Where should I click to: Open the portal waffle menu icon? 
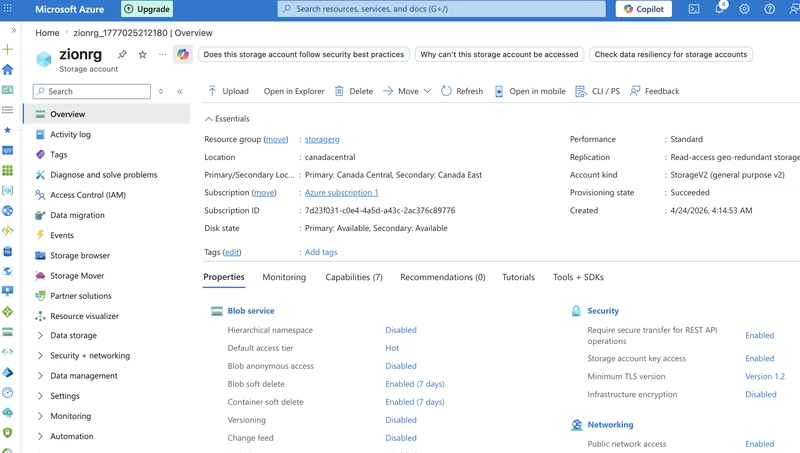[x=8, y=9]
